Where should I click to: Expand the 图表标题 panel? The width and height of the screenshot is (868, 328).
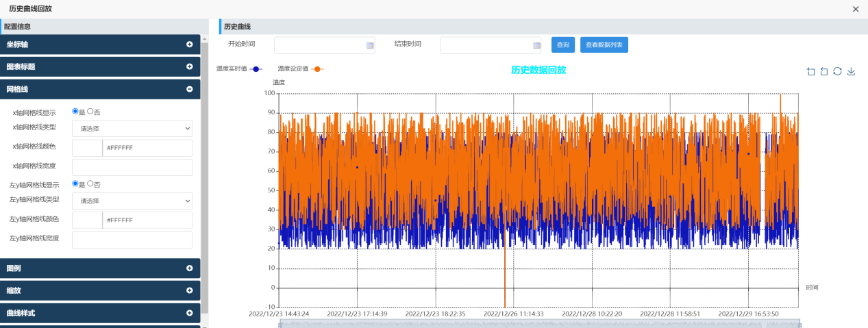(100, 66)
